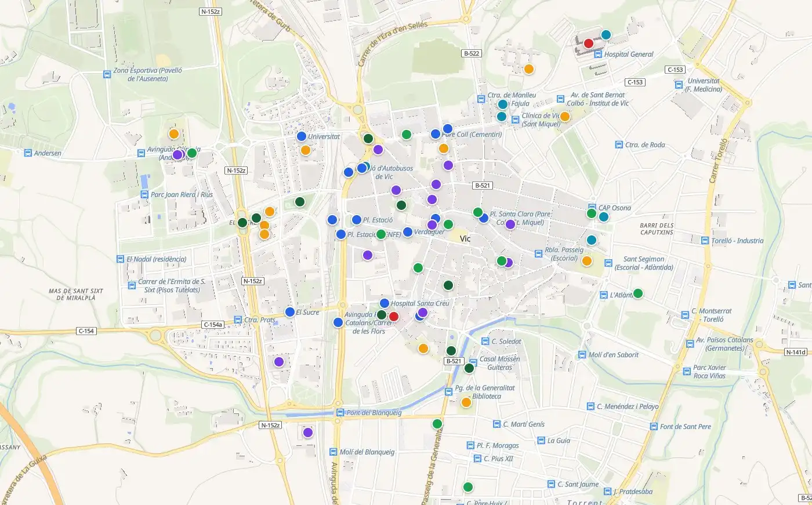
Task: Open the Av. Països Catalans (Germanetes) stop icon
Action: click(690, 344)
